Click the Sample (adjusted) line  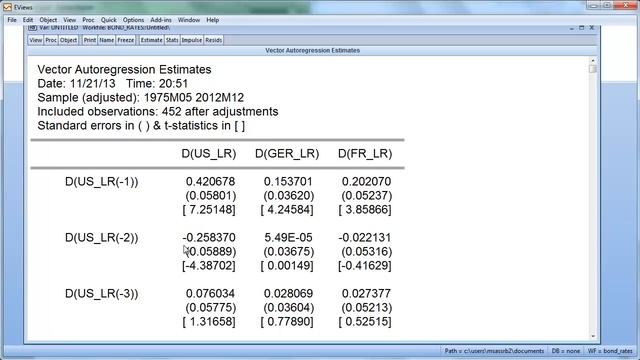point(141,98)
